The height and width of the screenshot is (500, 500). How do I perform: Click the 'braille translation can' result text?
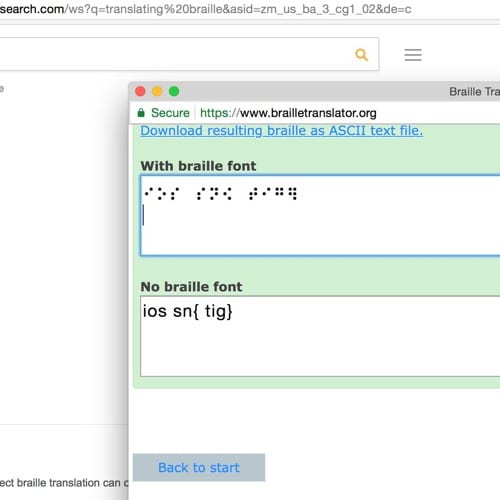point(68,483)
